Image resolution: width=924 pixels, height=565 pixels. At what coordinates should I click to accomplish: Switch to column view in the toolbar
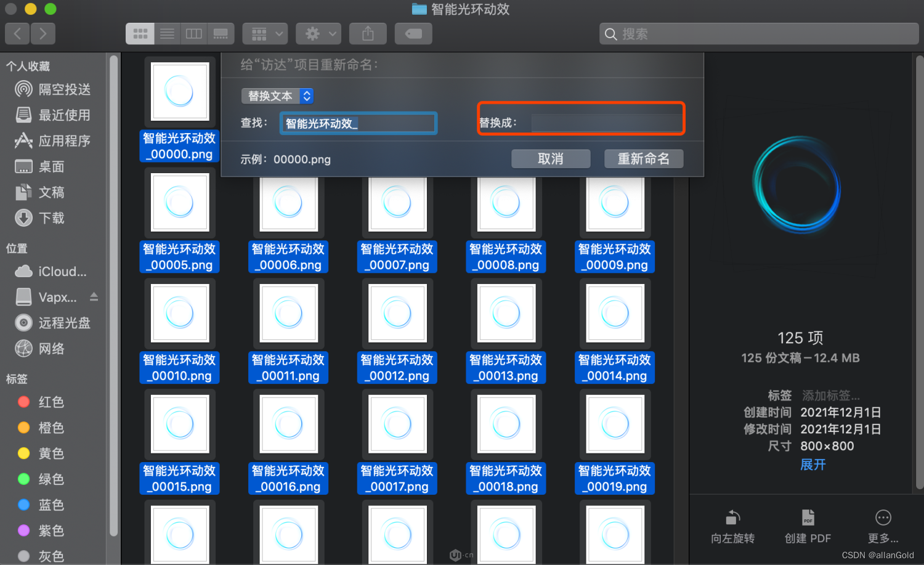[193, 34]
